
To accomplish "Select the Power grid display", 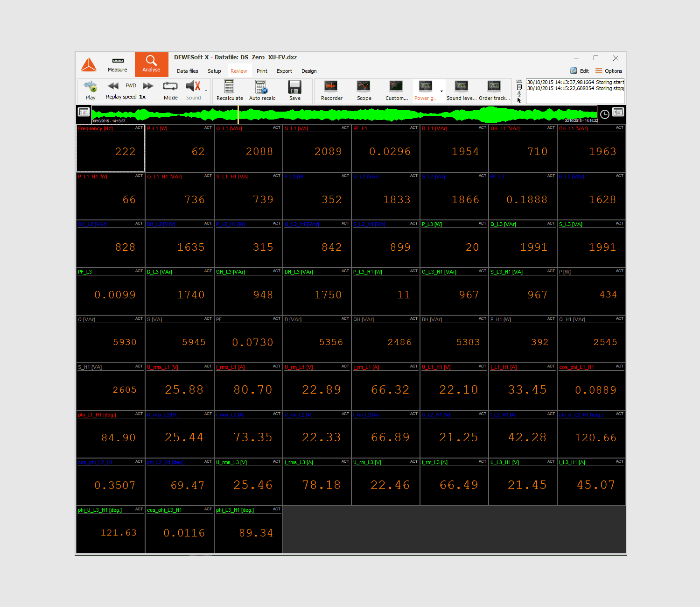I will 426,91.
